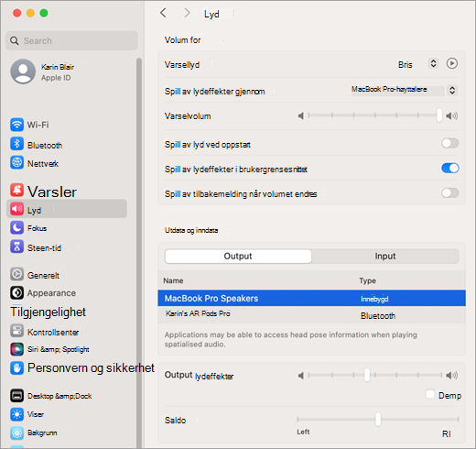
Task: Play the Varsellyd alert sound preview
Action: click(452, 63)
